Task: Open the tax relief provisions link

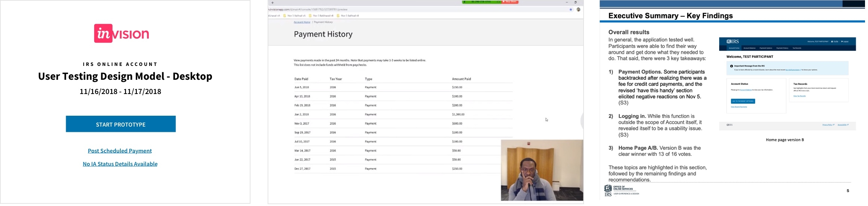Action: pyautogui.click(x=793, y=70)
